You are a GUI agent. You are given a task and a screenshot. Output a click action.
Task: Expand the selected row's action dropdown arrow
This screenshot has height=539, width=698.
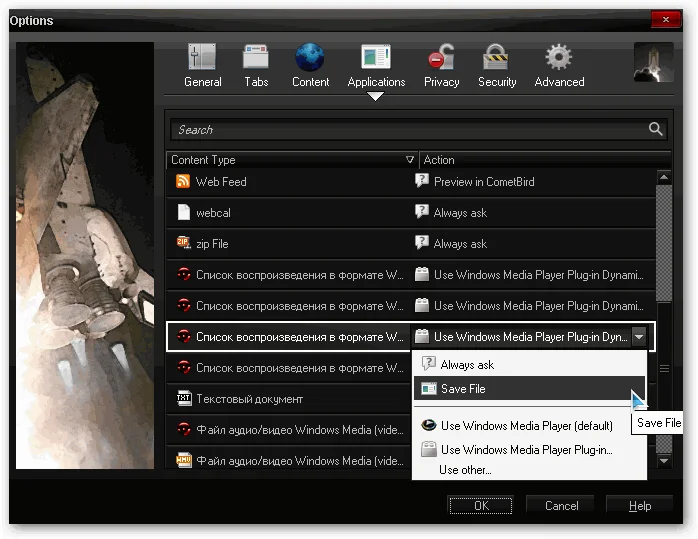point(641,337)
